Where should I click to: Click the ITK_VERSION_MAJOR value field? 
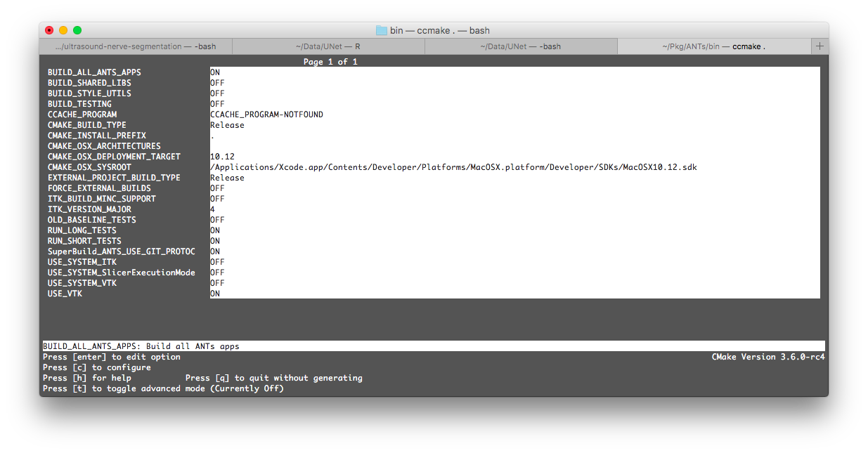pos(212,209)
